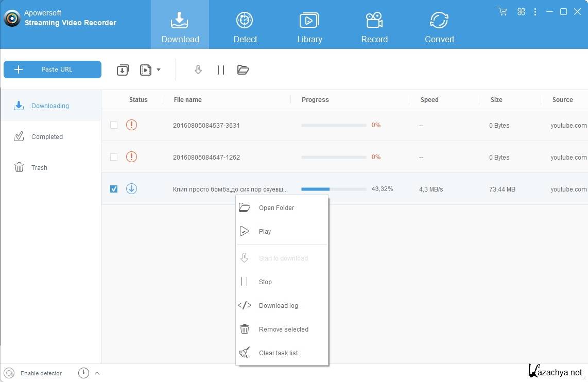Choose Remove selected from the context menu
Viewport: 588px width, 382px height.
coord(283,329)
